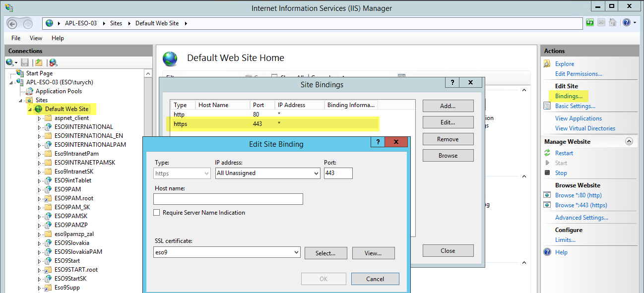Click the Explore icon in Actions pane
This screenshot has height=293, width=644.
547,64
